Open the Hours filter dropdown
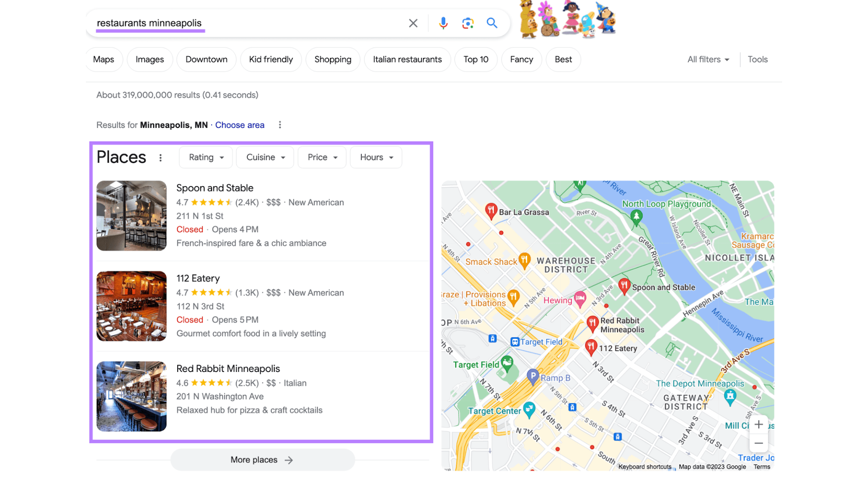This screenshot has height=488, width=868. click(376, 157)
